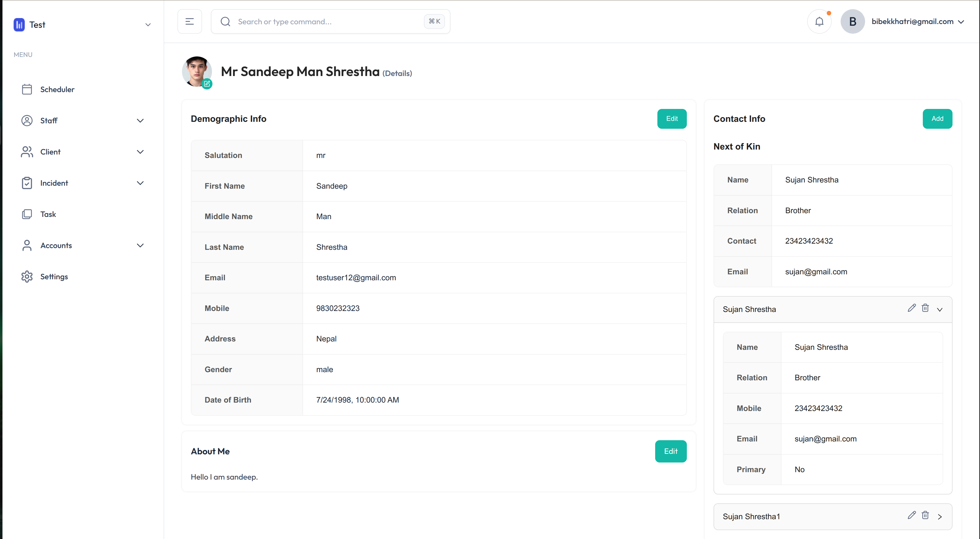
Task: Focus the search or type command field
Action: (x=327, y=22)
